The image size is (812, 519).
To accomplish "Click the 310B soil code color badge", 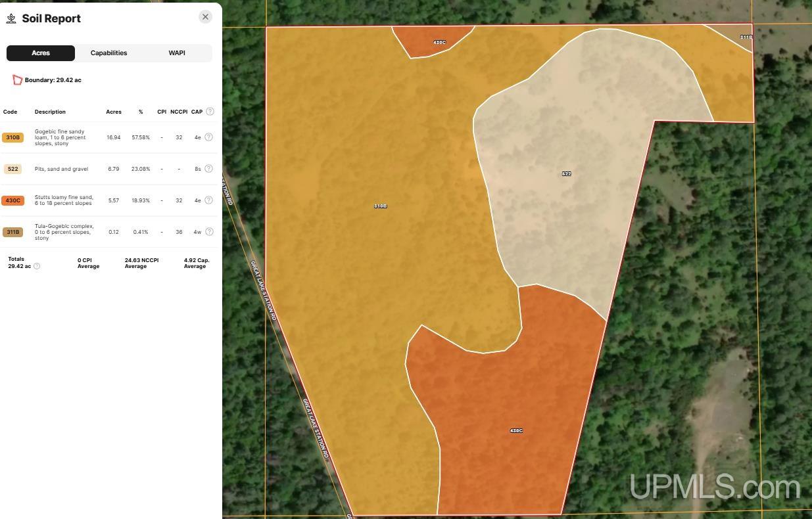I will 12,137.
